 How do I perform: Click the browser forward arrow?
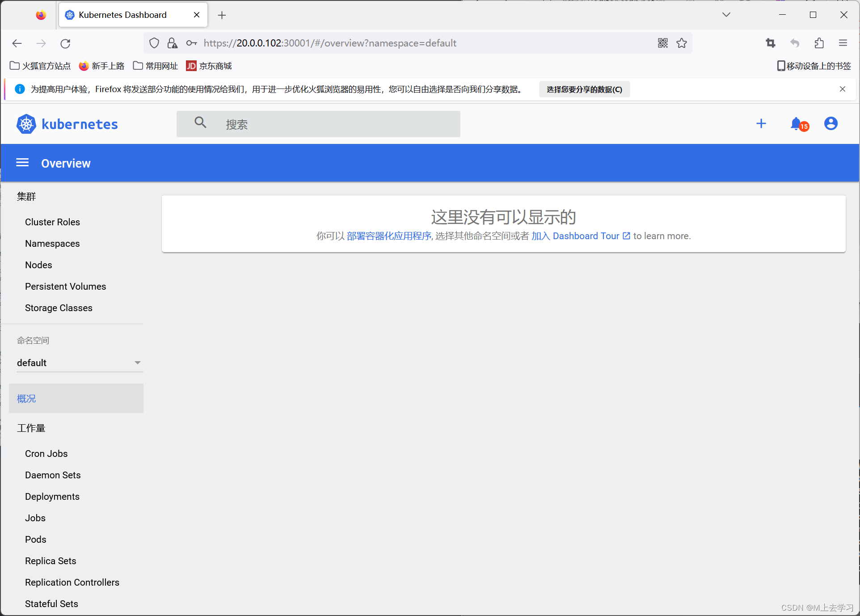pyautogui.click(x=41, y=43)
